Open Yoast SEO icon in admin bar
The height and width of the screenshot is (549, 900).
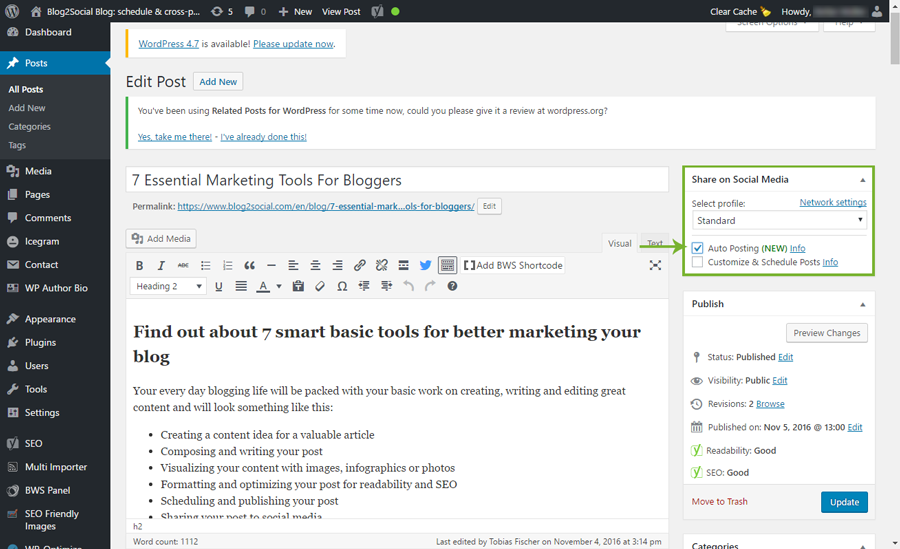tap(377, 11)
